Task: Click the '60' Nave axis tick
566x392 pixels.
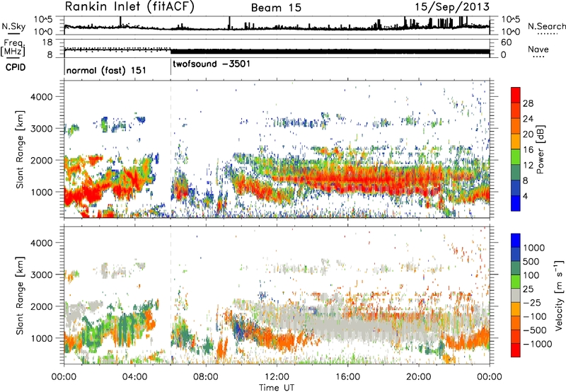Action: click(x=506, y=42)
